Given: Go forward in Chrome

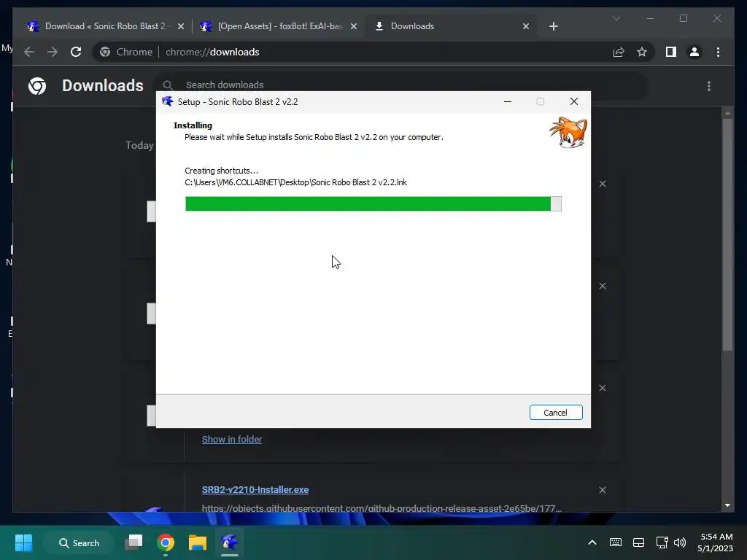Looking at the screenshot, I should 53,52.
